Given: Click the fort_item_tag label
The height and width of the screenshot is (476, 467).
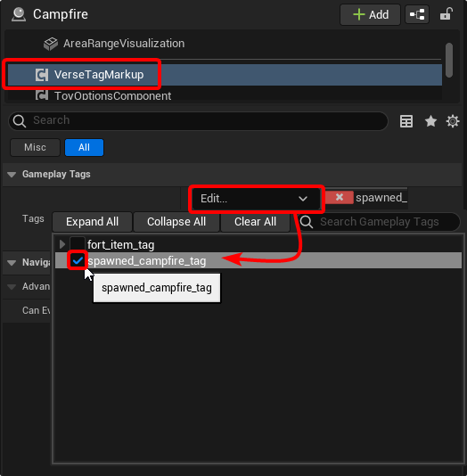Looking at the screenshot, I should pos(121,244).
